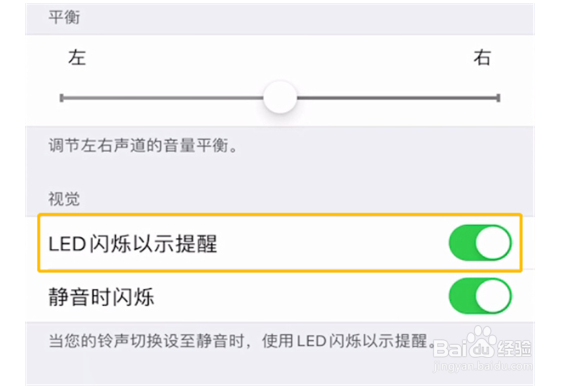This screenshot has width=565, height=386.
Task: Click the 右 channel label
Action: coord(482,58)
